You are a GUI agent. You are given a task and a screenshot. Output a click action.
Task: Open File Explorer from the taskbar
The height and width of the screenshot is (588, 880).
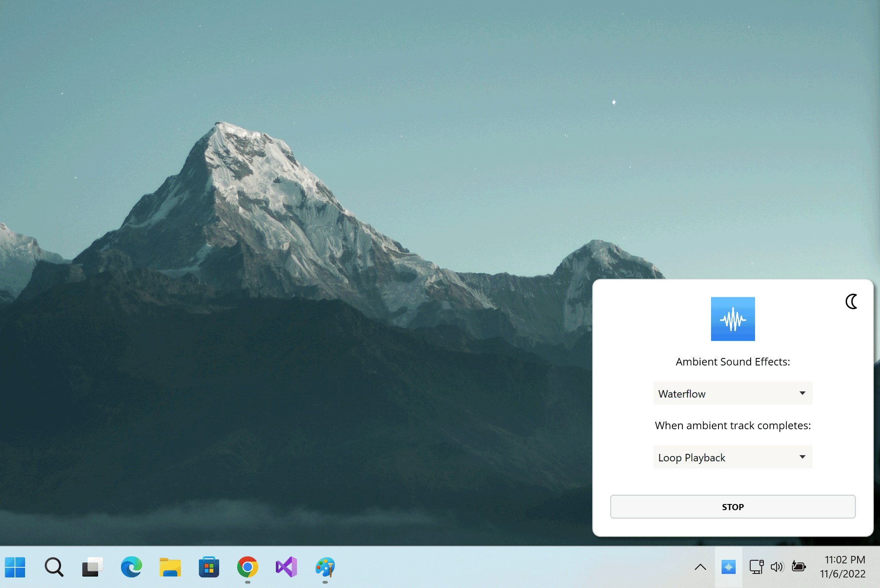pyautogui.click(x=170, y=567)
